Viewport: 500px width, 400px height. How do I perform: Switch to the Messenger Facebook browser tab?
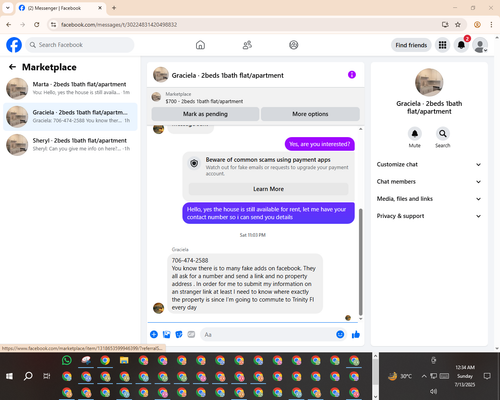click(x=60, y=8)
